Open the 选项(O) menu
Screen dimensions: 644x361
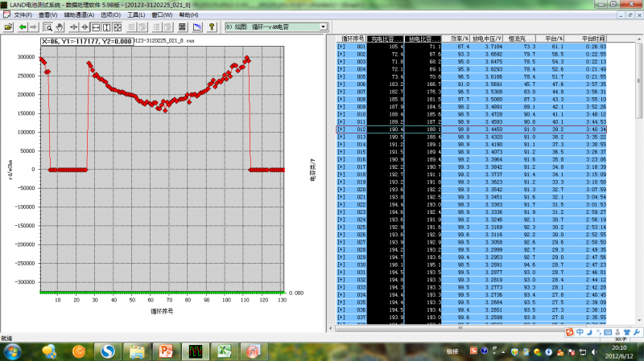tap(110, 14)
